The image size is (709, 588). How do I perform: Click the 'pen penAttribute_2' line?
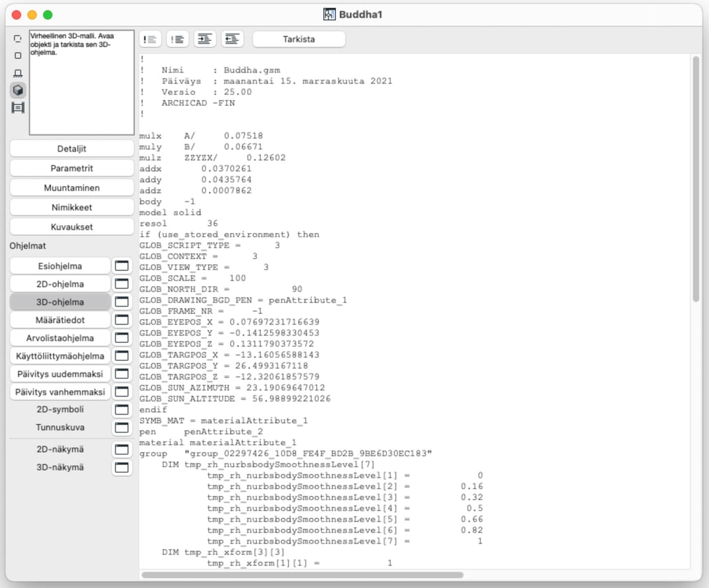tap(201, 432)
